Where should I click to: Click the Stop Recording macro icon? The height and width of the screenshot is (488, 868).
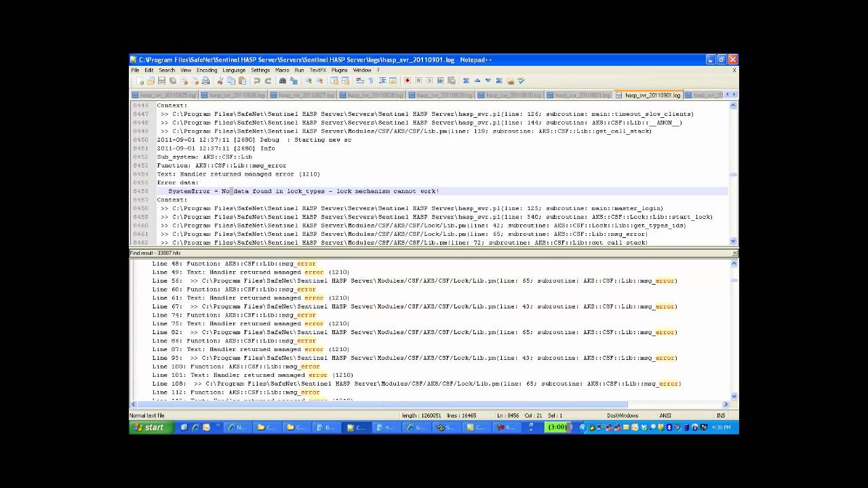pyautogui.click(x=418, y=81)
